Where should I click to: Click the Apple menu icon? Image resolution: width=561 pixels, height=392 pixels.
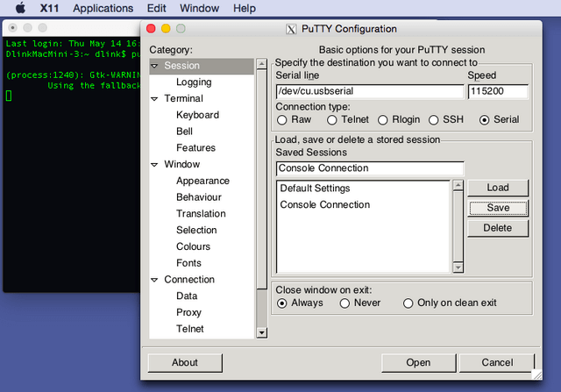pos(21,8)
